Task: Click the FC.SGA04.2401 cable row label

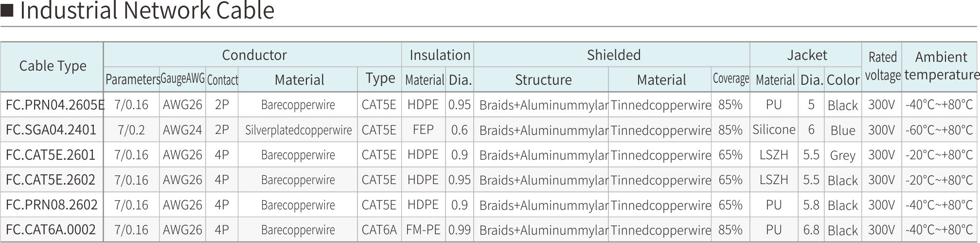Action: [x=51, y=130]
